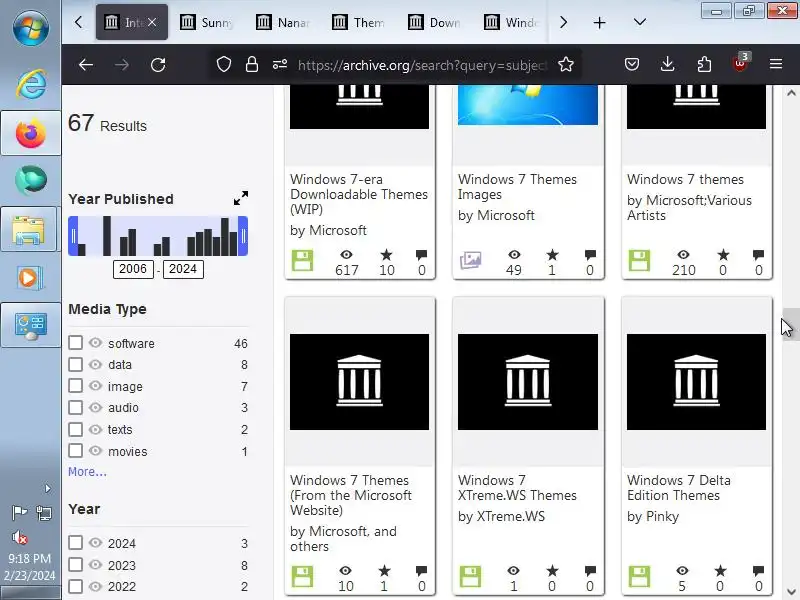Switch to the Them tab
The width and height of the screenshot is (800, 600).
click(359, 22)
